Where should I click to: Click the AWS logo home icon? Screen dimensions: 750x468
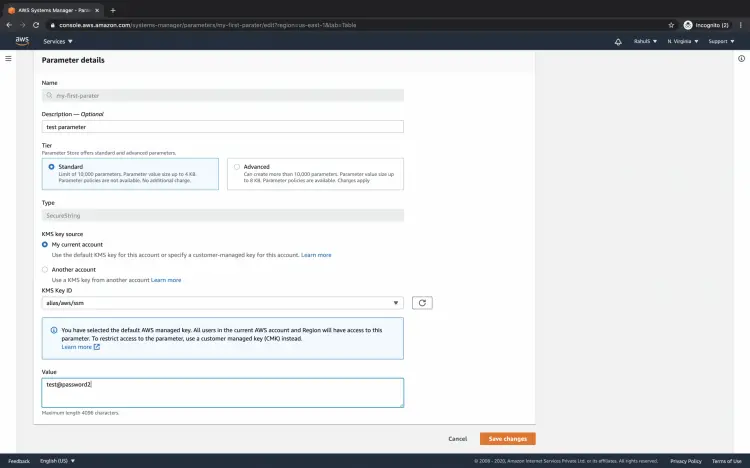(x=22, y=41)
